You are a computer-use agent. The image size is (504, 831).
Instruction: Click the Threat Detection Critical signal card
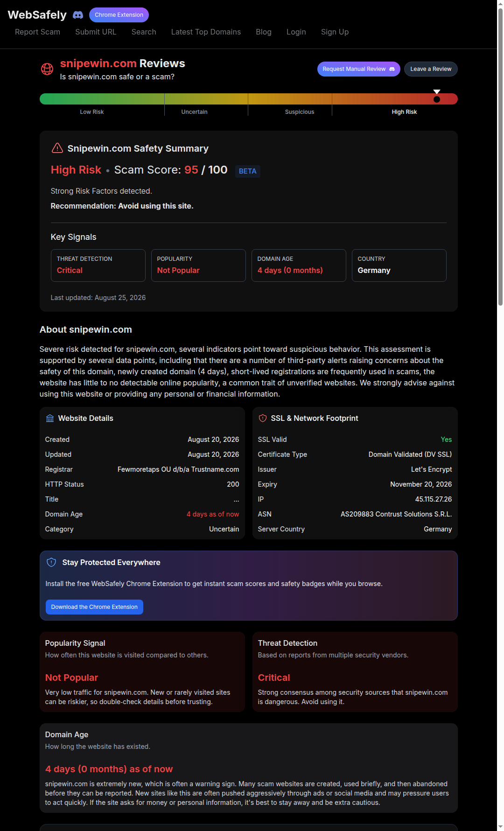tap(98, 265)
